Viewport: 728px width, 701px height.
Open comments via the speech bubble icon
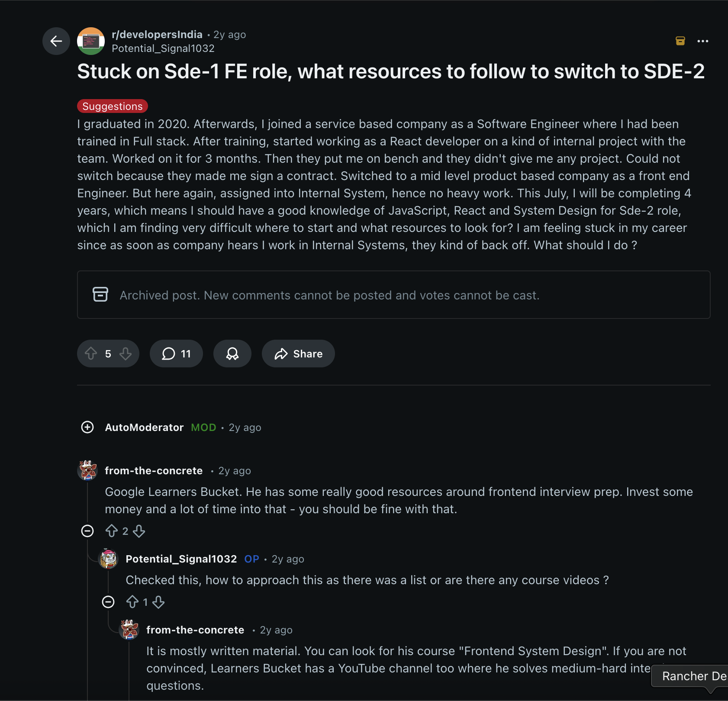[176, 354]
